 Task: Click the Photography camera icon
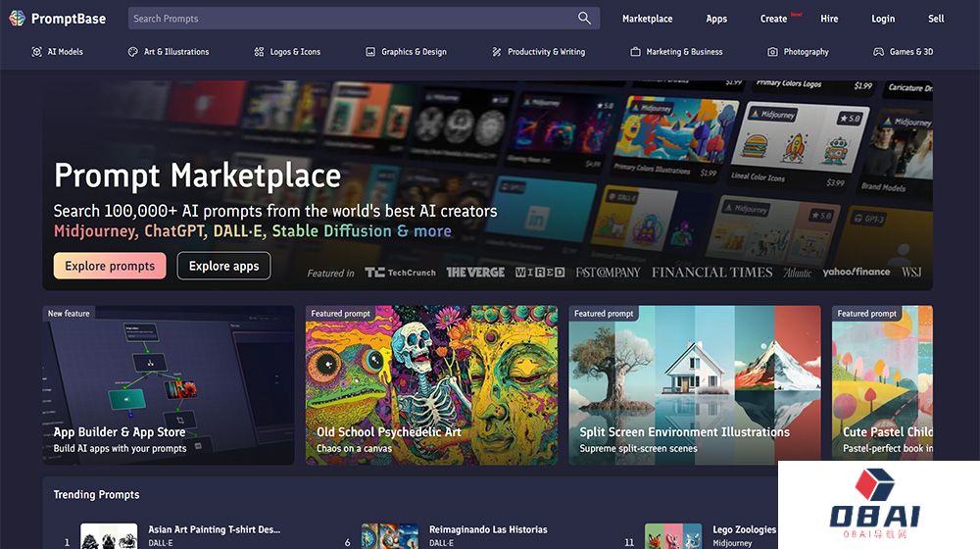pos(772,52)
